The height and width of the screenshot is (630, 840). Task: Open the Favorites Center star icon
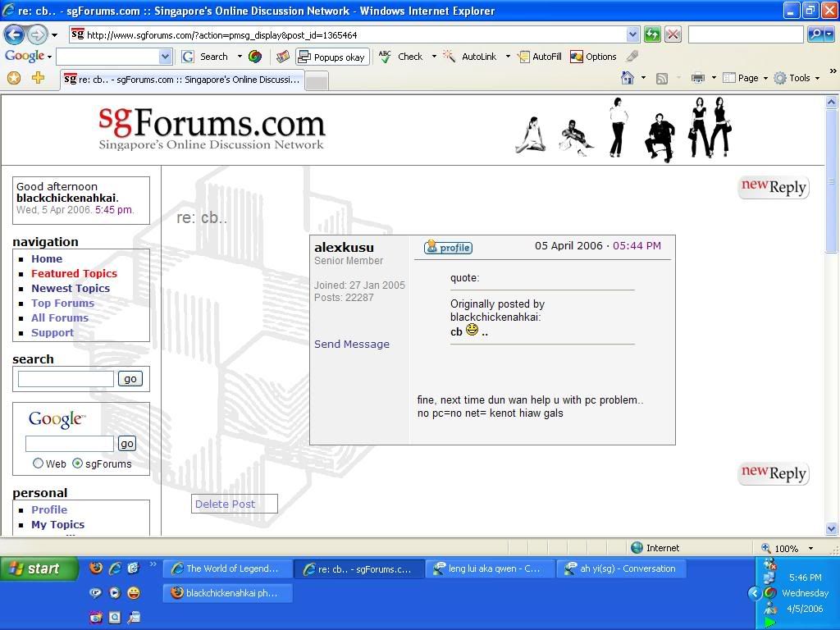pyautogui.click(x=14, y=78)
